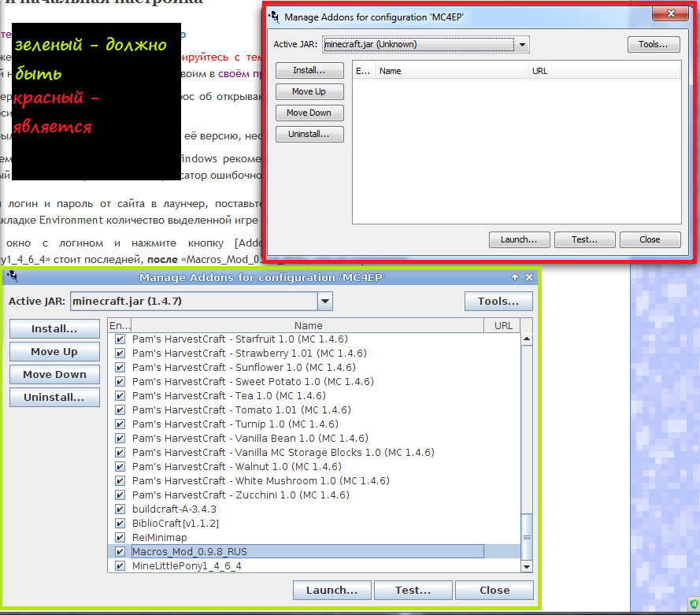Select the BiblioCraft[v1.1.2] row text
The width and height of the screenshot is (700, 615).
tap(176, 524)
